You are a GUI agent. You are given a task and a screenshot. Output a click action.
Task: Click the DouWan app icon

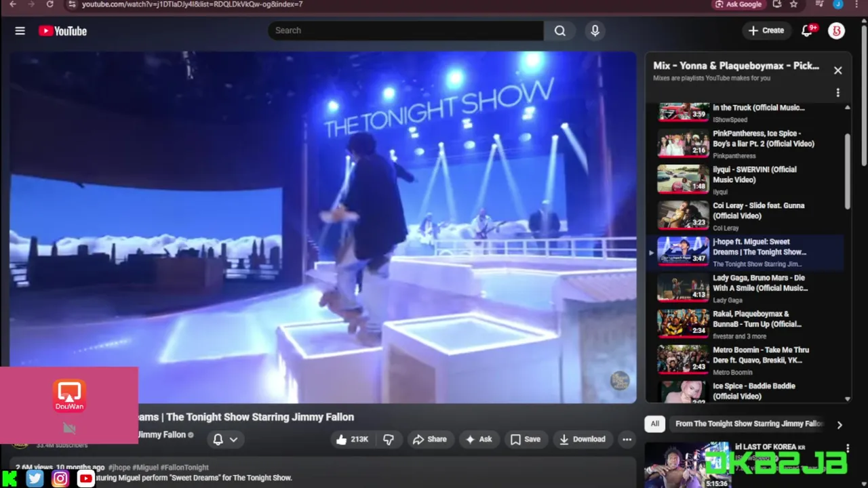(69, 396)
